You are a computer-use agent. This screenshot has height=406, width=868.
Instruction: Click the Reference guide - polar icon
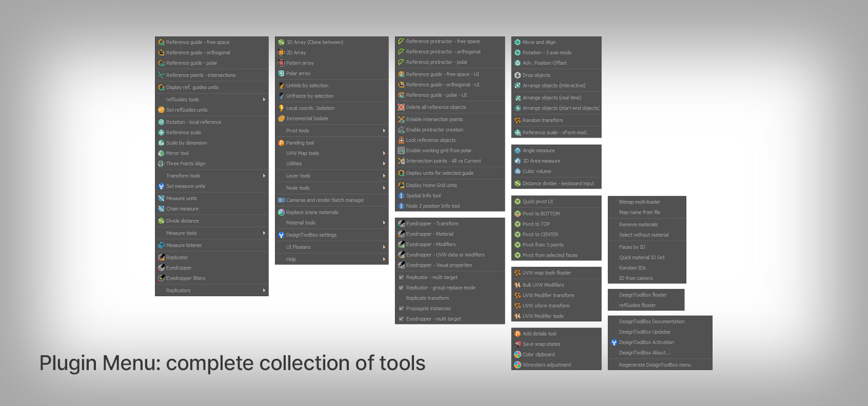pos(161,63)
